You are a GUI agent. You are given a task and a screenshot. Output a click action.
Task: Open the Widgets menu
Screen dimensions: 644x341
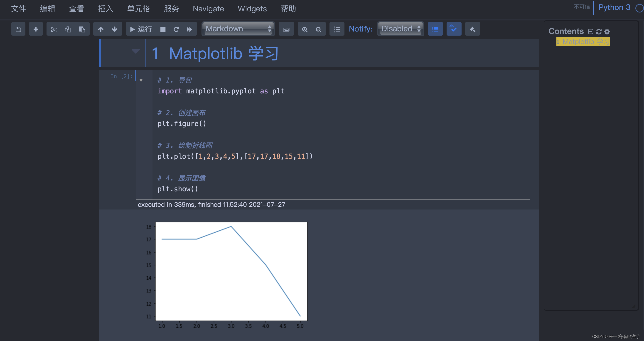tap(252, 9)
